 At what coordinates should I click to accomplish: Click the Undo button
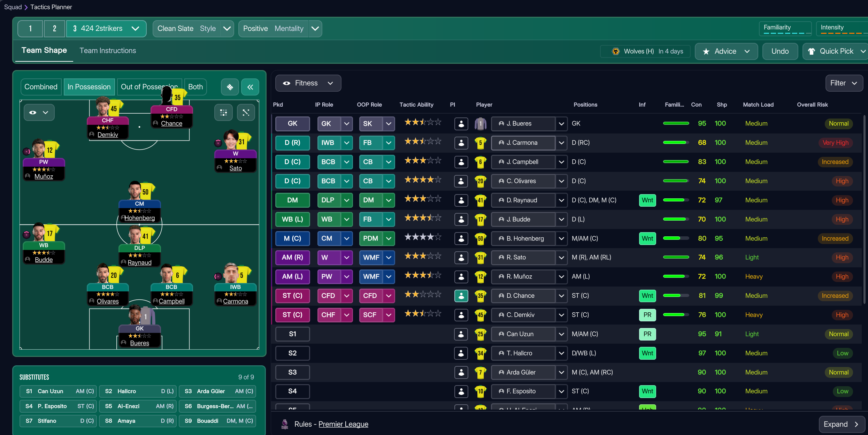pos(780,51)
